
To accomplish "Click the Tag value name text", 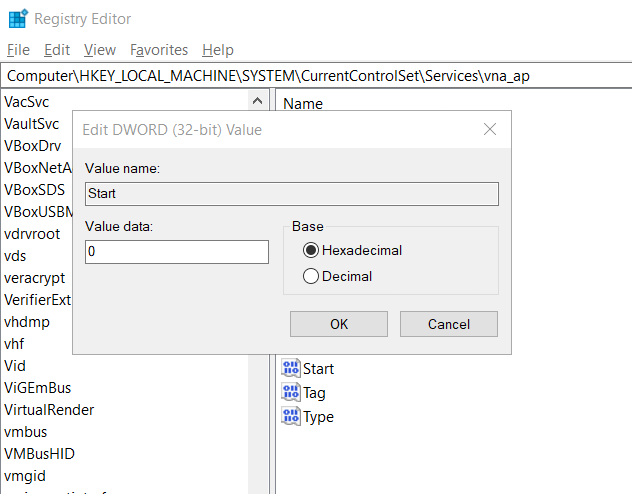I will (x=314, y=393).
